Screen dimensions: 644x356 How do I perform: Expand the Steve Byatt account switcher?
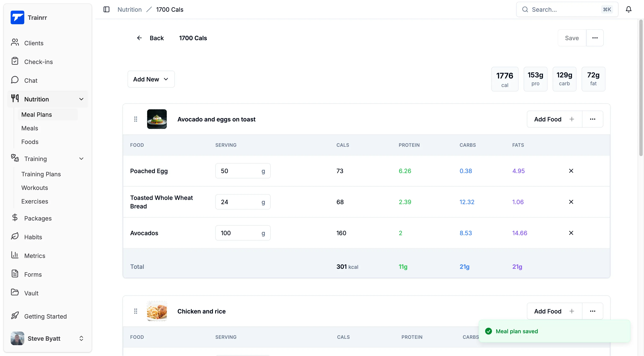click(81, 339)
